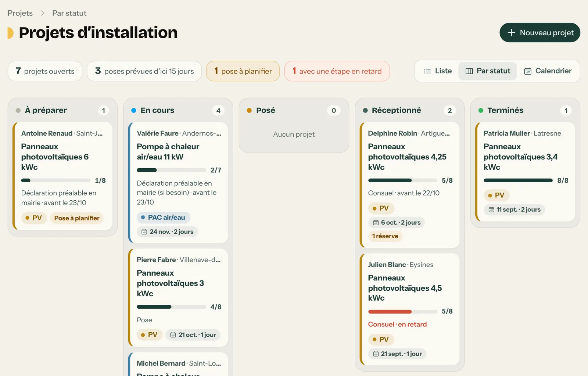
Task: Click the Par statut breadcrumb item
Action: pyautogui.click(x=69, y=13)
